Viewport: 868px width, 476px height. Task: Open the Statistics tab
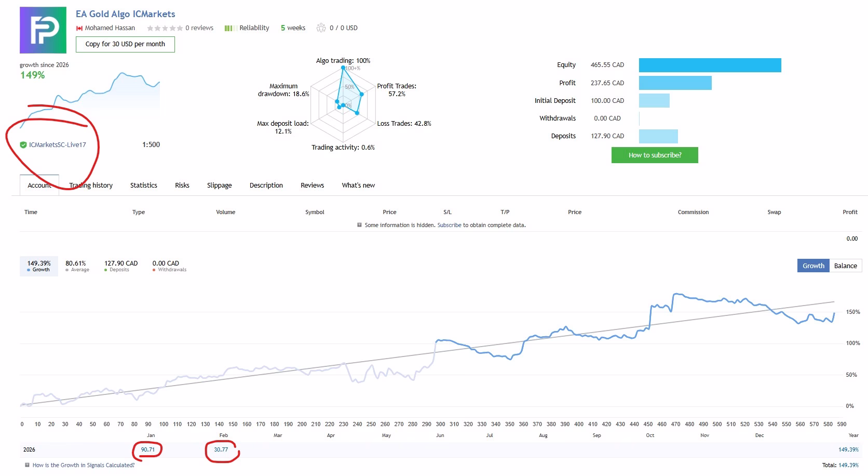point(144,186)
